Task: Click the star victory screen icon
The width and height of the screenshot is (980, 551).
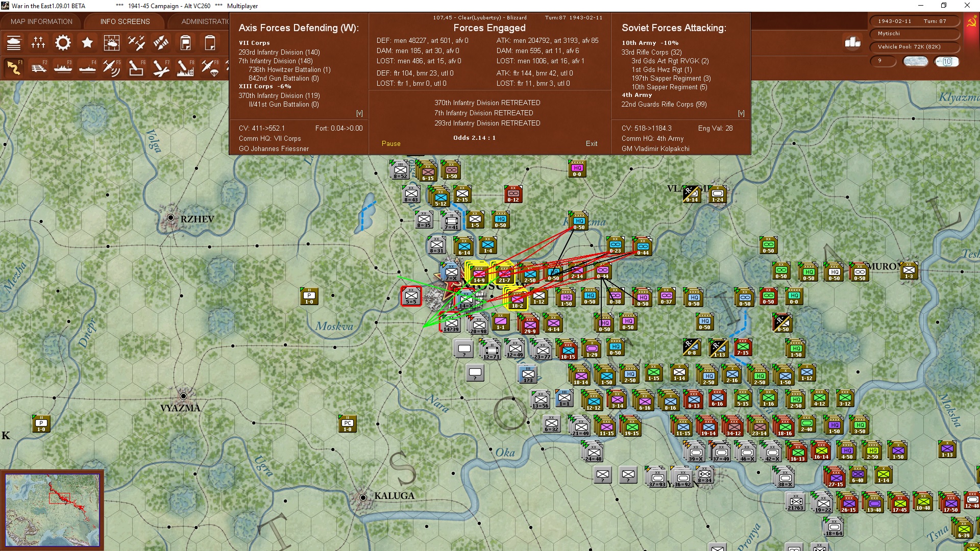Action: [x=87, y=43]
